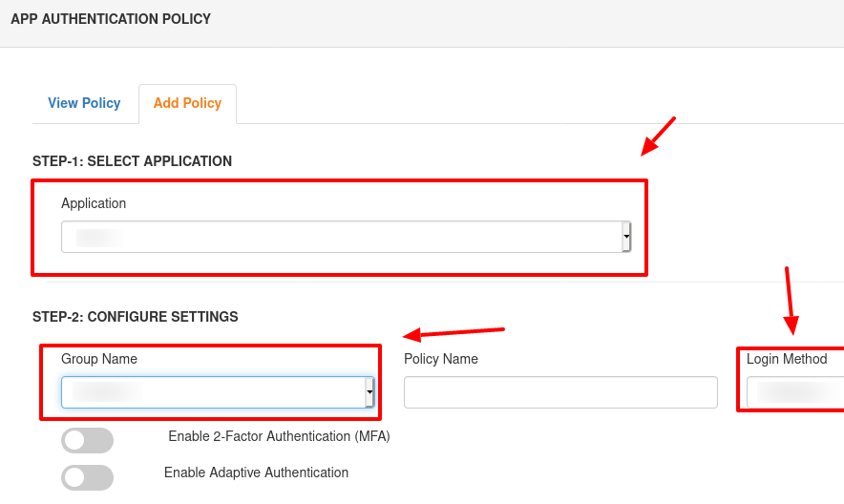Click the Application field label
This screenshot has height=504, width=844.
pyautogui.click(x=94, y=203)
